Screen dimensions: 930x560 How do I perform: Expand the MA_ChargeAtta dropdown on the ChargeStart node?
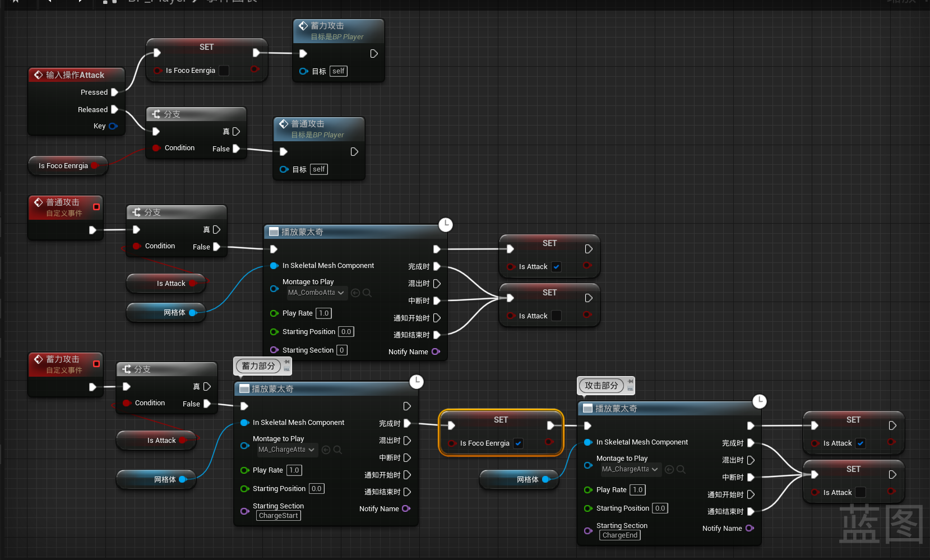(x=286, y=450)
